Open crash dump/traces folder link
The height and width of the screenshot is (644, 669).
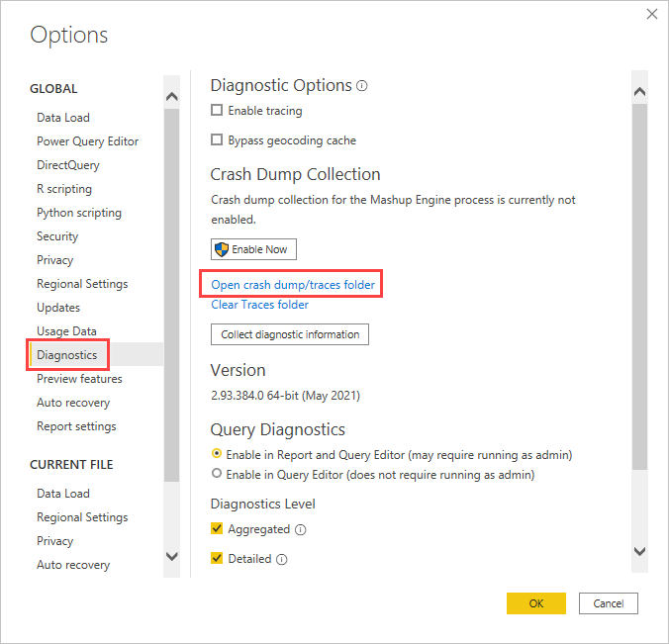pyautogui.click(x=293, y=285)
